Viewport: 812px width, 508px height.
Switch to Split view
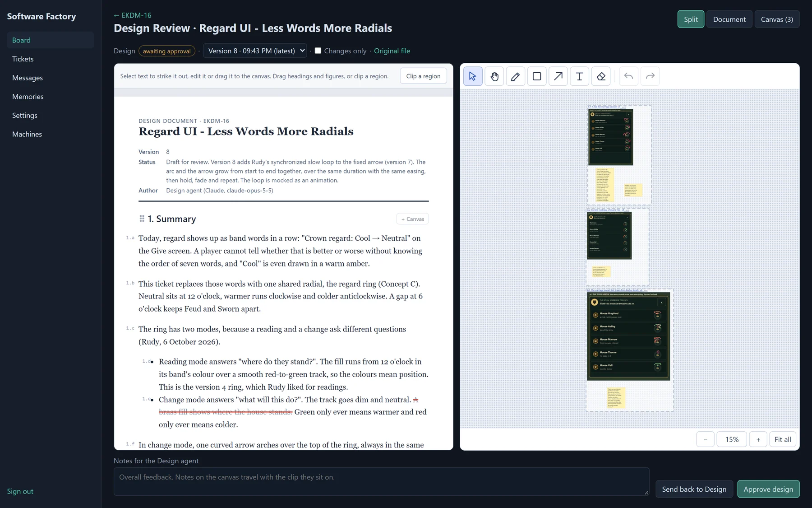pos(691,19)
